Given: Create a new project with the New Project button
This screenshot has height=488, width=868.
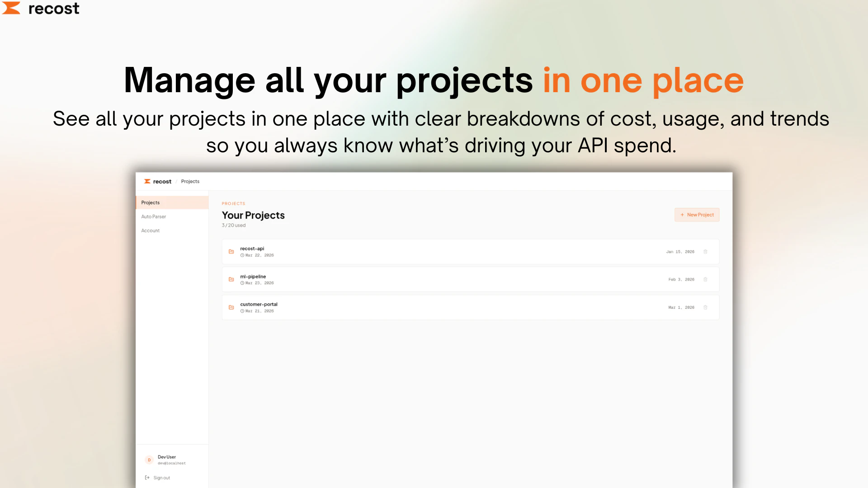Looking at the screenshot, I should (697, 215).
